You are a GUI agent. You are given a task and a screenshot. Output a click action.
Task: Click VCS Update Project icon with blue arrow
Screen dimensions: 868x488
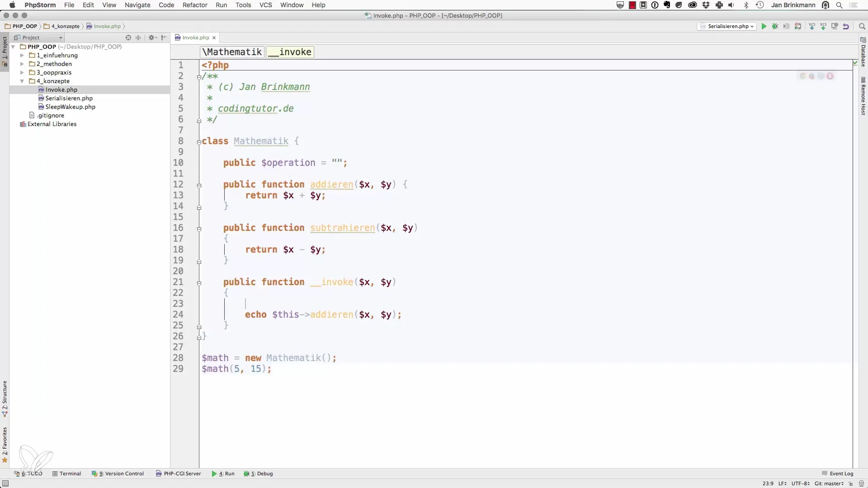[x=812, y=26]
